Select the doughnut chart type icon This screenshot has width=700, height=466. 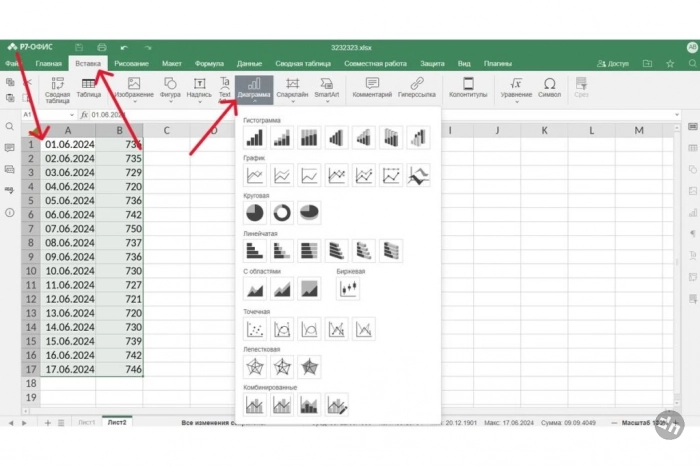click(x=282, y=212)
